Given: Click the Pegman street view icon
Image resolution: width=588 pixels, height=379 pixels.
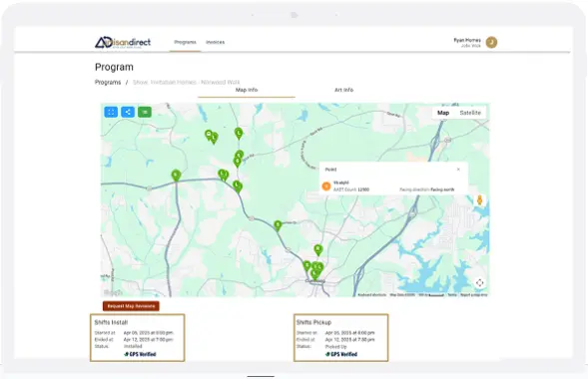Looking at the screenshot, I should point(479,200).
